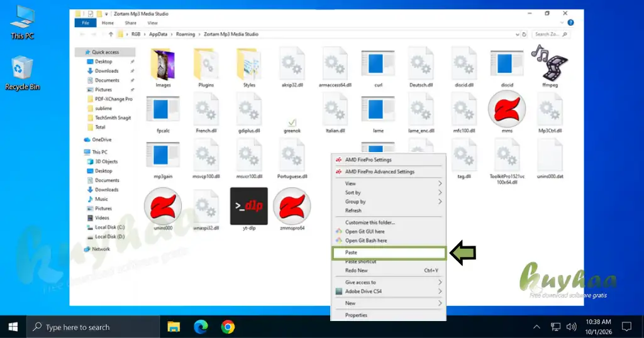
Task: Select Mp3Ctrl.dll file icon
Action: click(x=550, y=109)
